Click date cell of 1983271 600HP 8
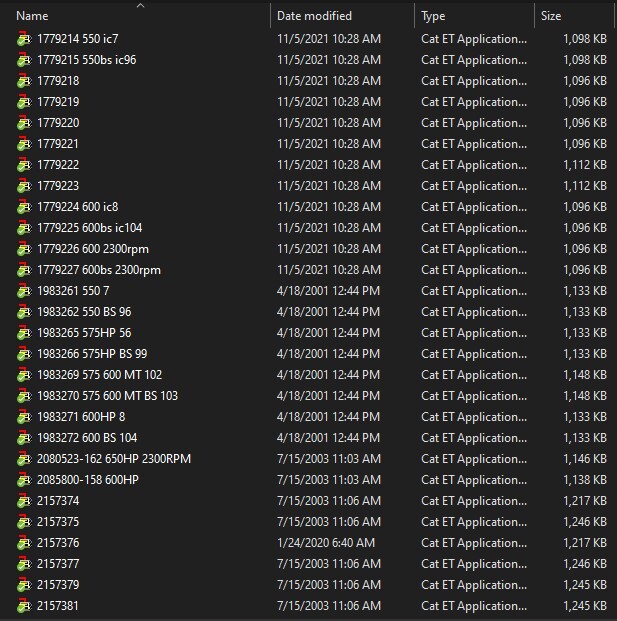617x621 pixels. point(328,417)
